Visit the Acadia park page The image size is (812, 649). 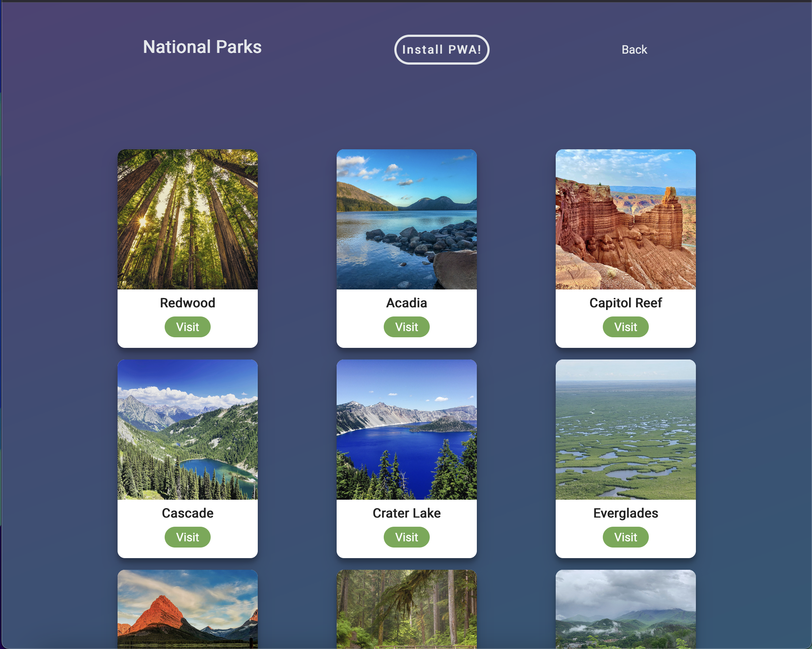(x=406, y=327)
